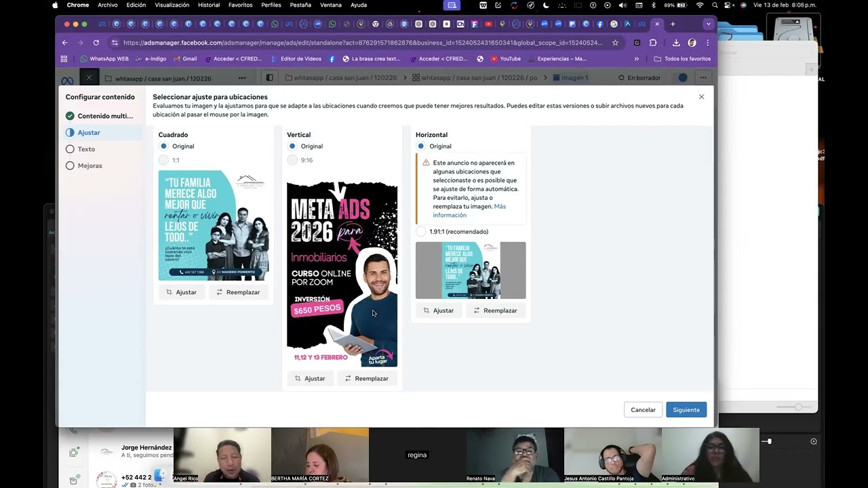
Task: Open the e-Indigo bookmark
Action: pyautogui.click(x=151, y=59)
